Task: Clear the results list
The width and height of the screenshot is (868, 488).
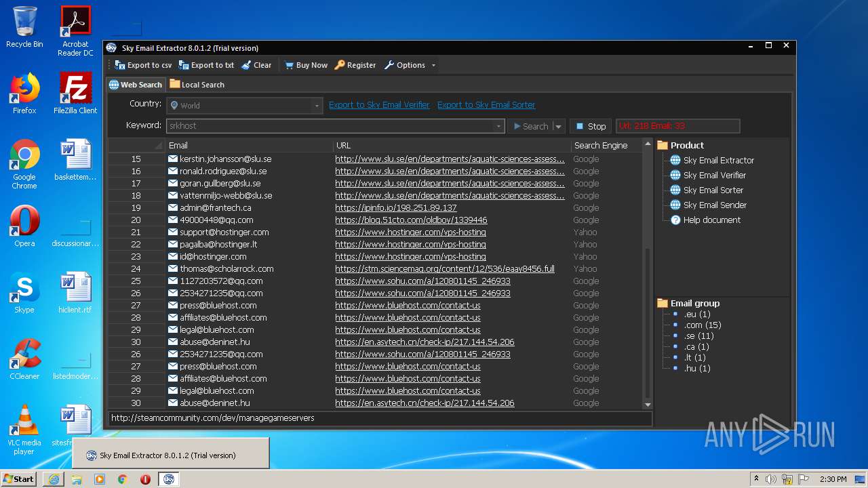Action: [256, 65]
